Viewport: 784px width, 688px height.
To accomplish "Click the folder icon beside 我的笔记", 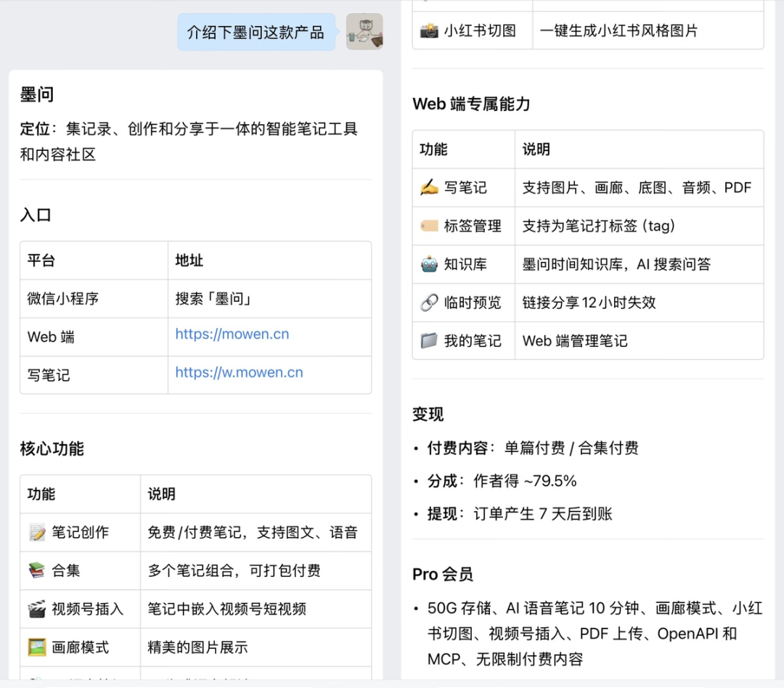I will point(429,341).
